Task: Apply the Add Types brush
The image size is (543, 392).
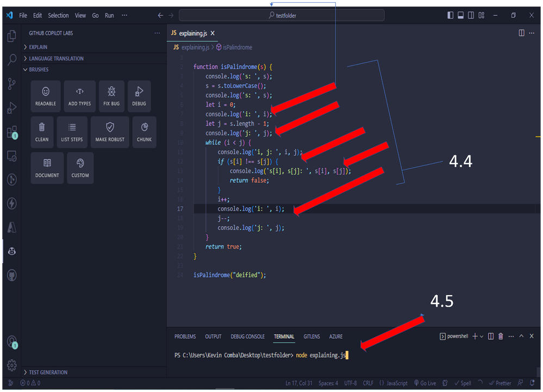Action: (x=80, y=96)
